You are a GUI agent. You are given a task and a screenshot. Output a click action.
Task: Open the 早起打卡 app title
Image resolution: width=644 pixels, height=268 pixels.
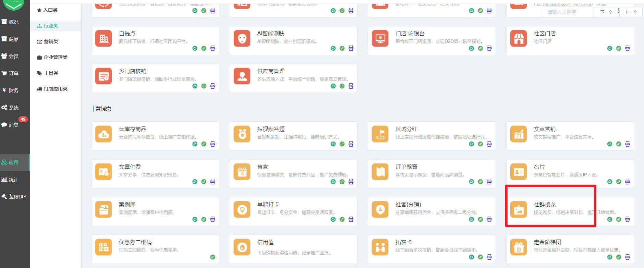tap(268, 205)
